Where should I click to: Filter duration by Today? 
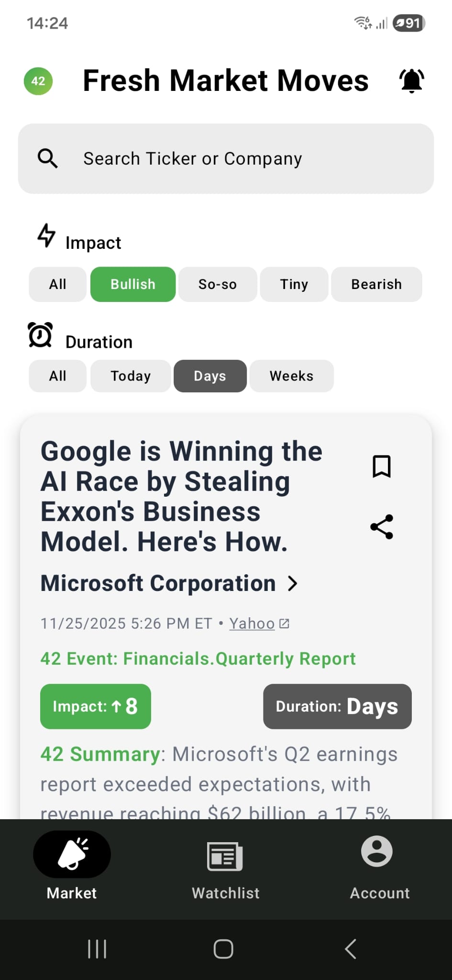(131, 376)
